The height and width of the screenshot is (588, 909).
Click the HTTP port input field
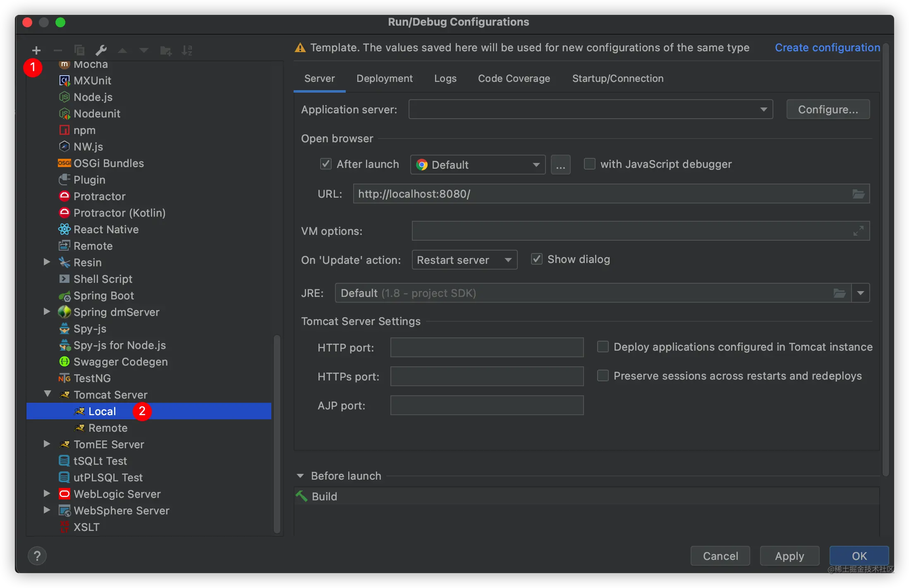point(486,347)
